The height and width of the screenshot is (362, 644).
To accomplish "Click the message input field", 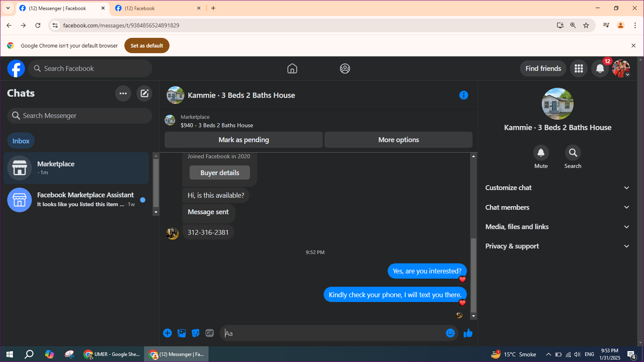I will tap(333, 333).
